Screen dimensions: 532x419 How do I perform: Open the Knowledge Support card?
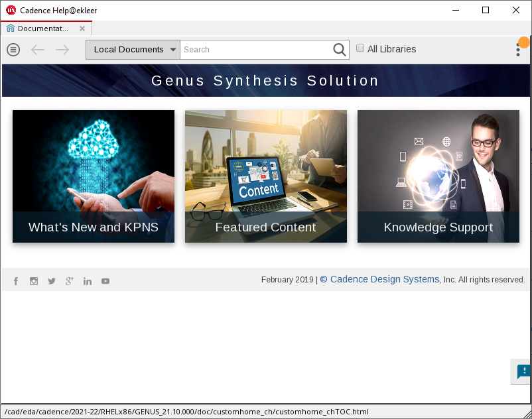[438, 176]
